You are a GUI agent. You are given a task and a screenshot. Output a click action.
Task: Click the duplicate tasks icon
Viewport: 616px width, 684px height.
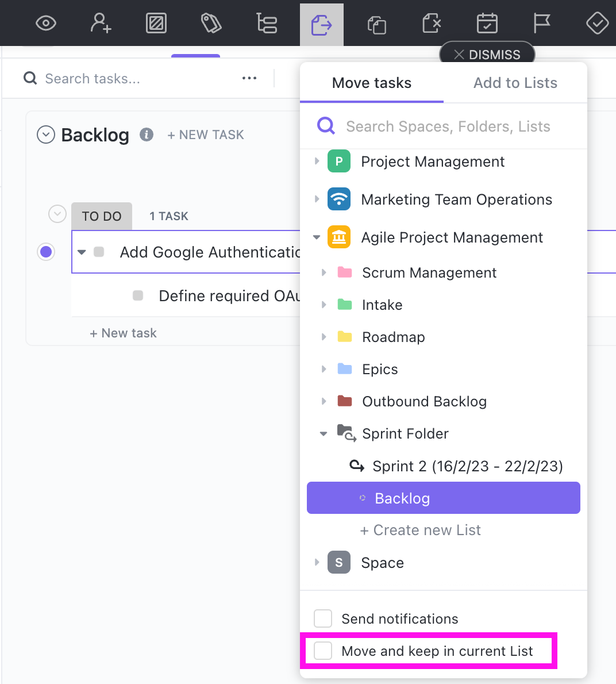[376, 25]
